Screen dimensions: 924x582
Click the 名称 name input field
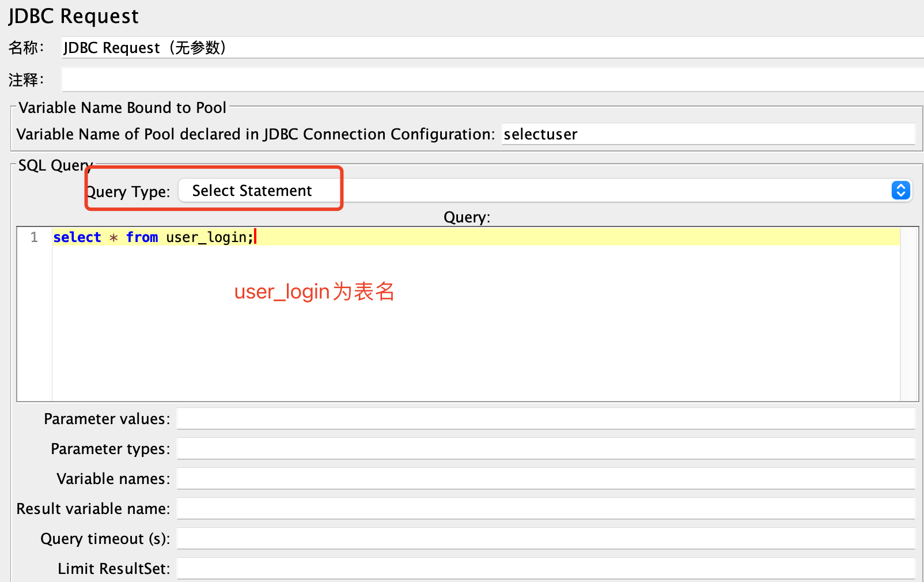coord(490,48)
